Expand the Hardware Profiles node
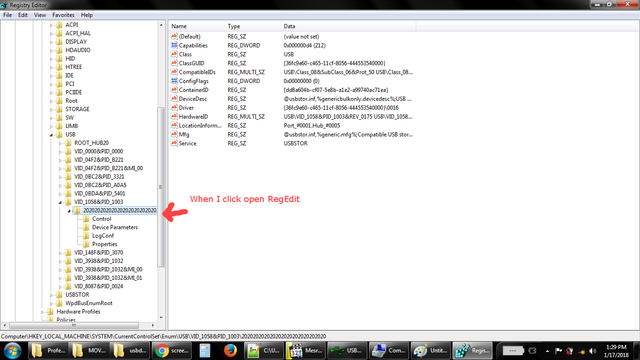Image resolution: width=640 pixels, height=360 pixels. pyautogui.click(x=42, y=312)
